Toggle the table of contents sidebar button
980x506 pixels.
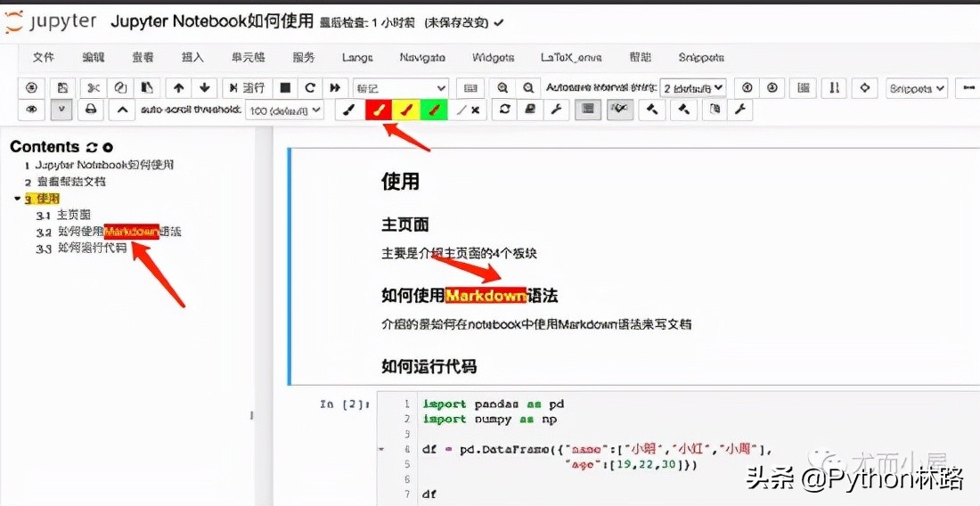point(587,110)
